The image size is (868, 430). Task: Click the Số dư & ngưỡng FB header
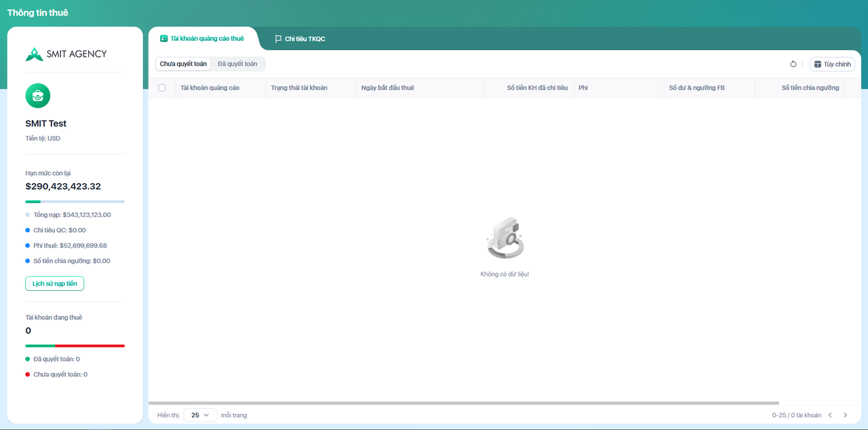click(x=696, y=87)
